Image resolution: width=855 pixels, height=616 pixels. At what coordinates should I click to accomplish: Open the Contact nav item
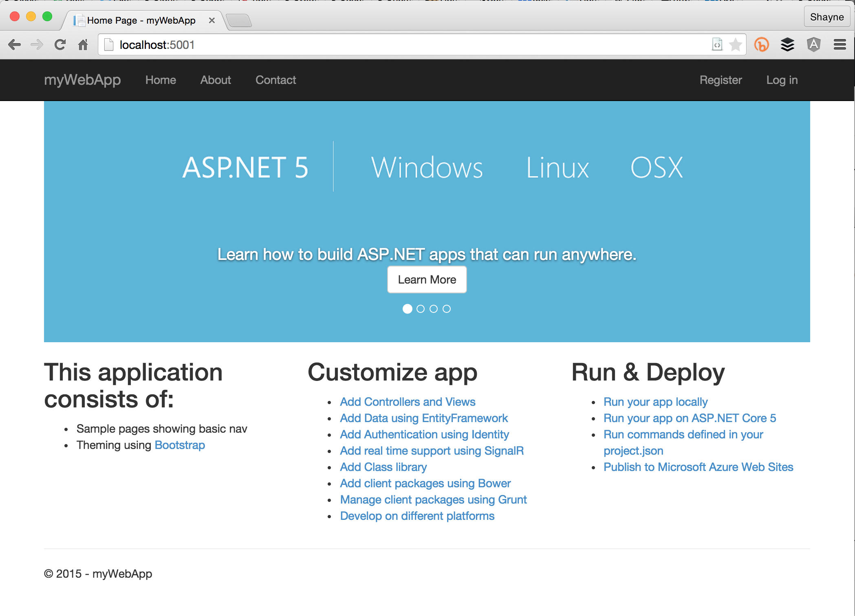pos(275,80)
